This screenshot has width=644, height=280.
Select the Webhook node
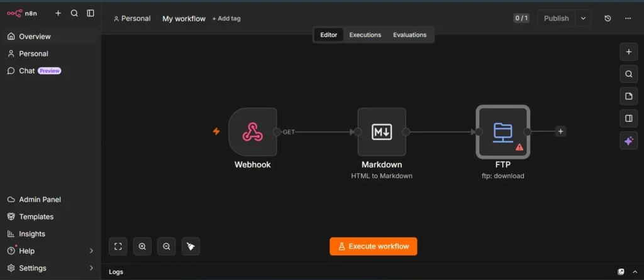click(253, 132)
